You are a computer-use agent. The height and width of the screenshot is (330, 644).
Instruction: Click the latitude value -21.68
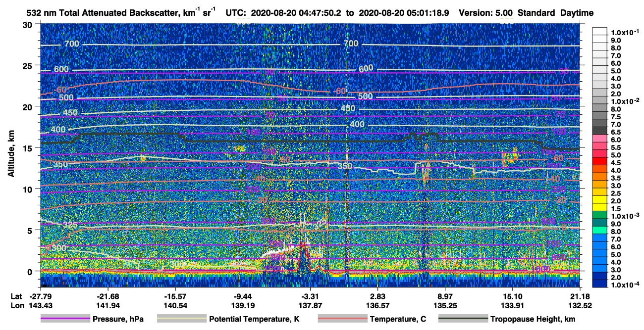coord(107,296)
